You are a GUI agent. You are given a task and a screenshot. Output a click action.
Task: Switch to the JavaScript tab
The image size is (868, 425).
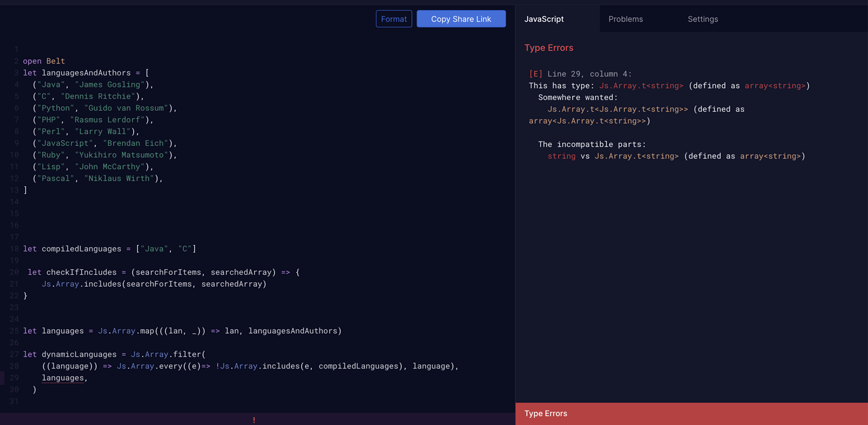543,19
